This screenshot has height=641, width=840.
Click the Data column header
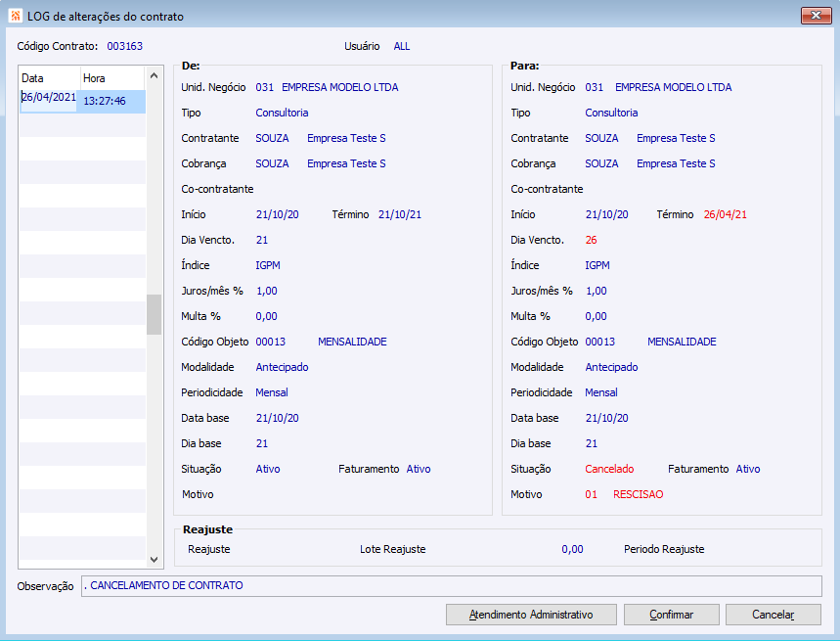[50, 77]
